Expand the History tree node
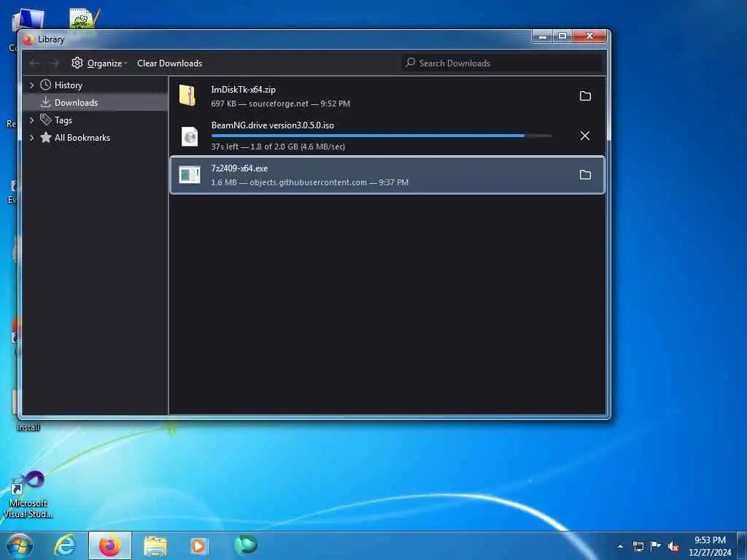 click(32, 85)
